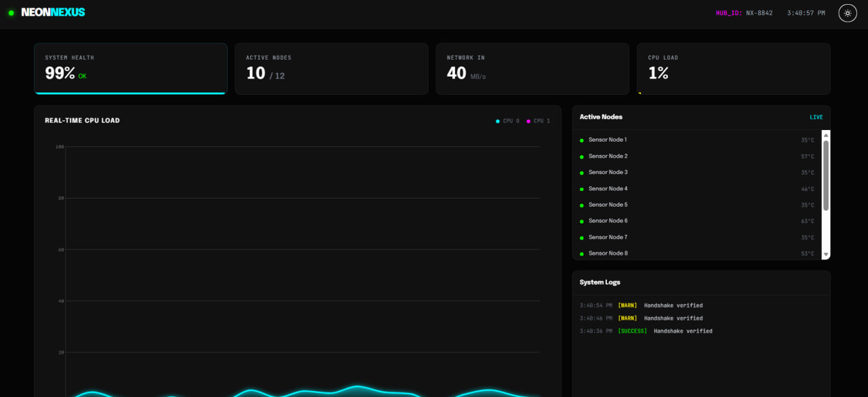Click the Network In stat card

tap(532, 68)
